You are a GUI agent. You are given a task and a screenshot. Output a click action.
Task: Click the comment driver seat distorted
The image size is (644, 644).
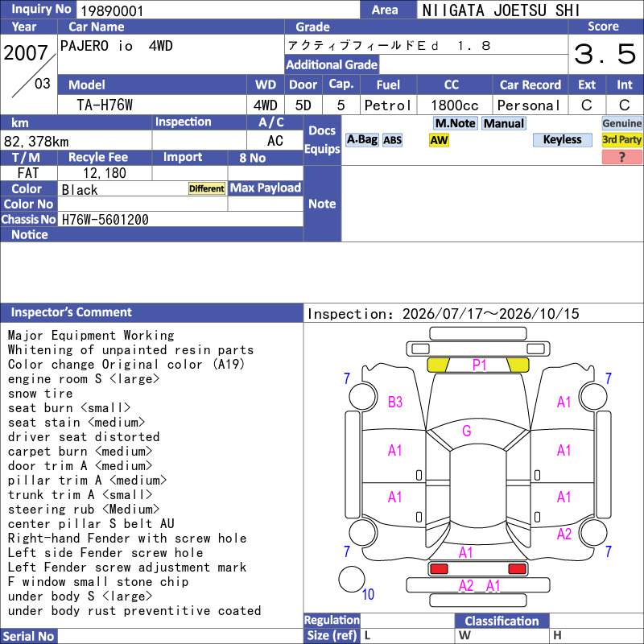84,436
